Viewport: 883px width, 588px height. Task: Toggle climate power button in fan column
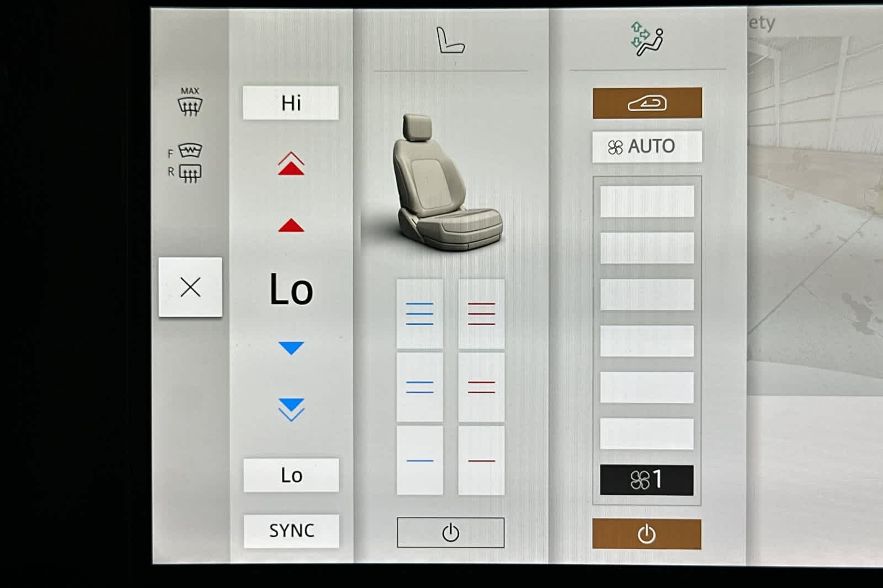[x=646, y=534]
